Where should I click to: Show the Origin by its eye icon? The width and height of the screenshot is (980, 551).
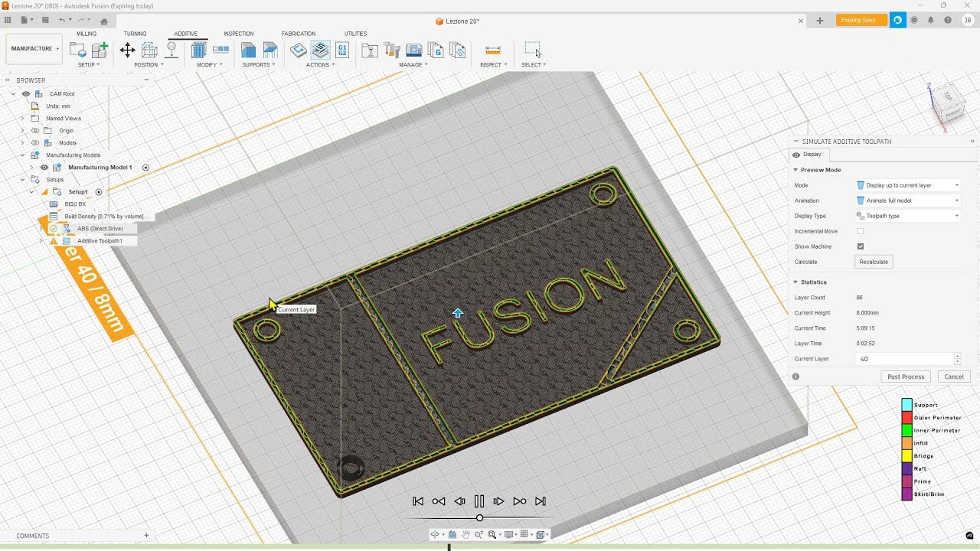tap(35, 131)
